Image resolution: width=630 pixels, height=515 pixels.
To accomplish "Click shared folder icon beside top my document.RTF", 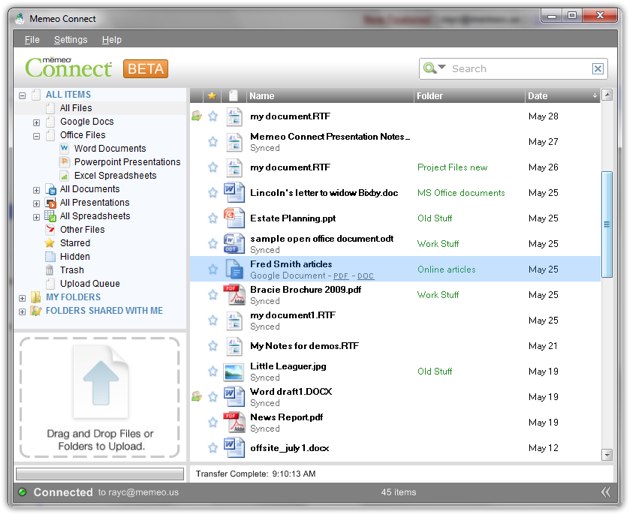I will [196, 116].
